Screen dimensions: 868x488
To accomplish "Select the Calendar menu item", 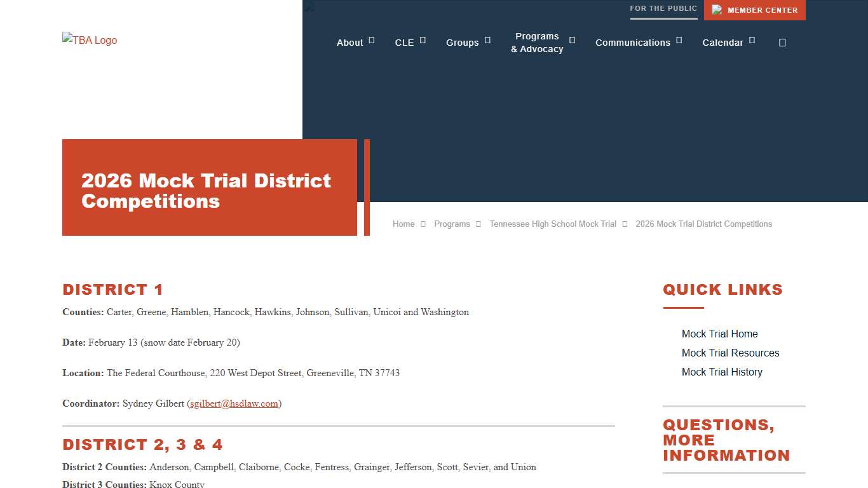I will (723, 43).
